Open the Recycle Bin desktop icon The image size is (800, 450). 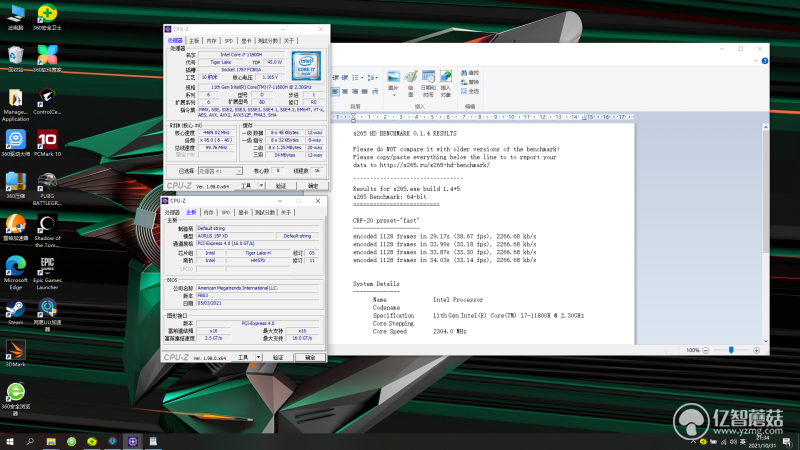point(15,59)
